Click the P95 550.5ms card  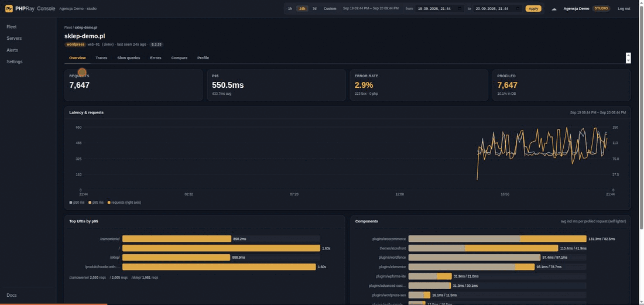coord(276,85)
